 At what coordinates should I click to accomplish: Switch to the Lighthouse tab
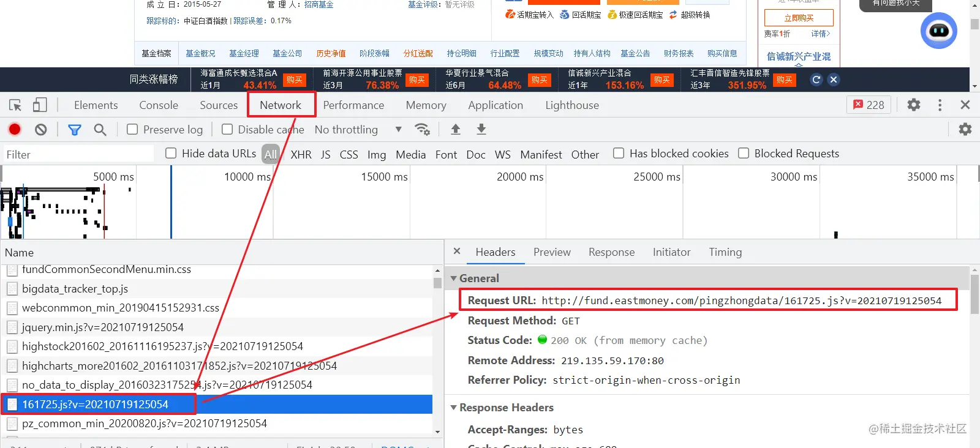click(572, 105)
